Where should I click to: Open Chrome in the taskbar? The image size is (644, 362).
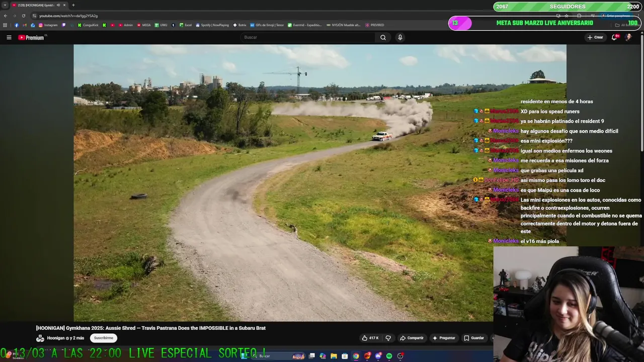[x=356, y=356]
